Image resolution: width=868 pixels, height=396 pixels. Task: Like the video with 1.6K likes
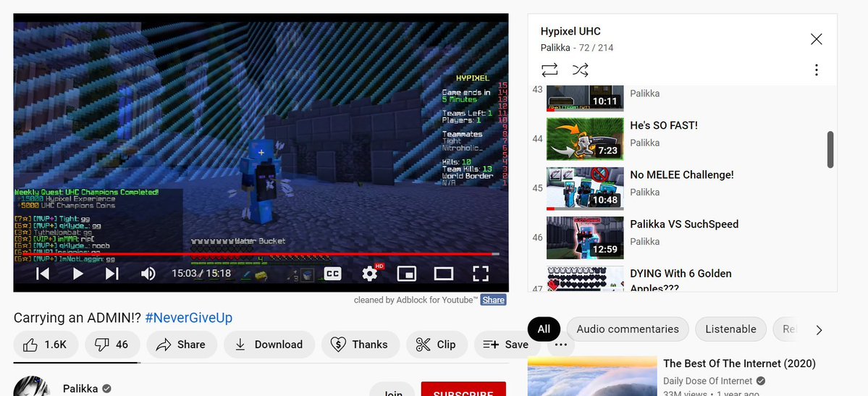coord(46,345)
